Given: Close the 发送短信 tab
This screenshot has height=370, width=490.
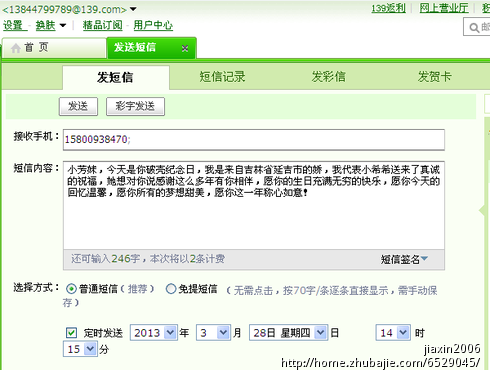Looking at the screenshot, I should [x=185, y=48].
